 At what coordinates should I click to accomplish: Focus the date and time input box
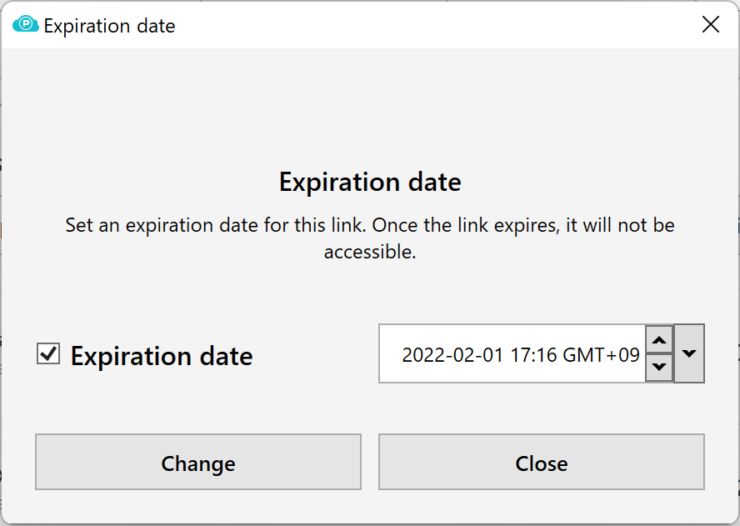[x=512, y=353]
